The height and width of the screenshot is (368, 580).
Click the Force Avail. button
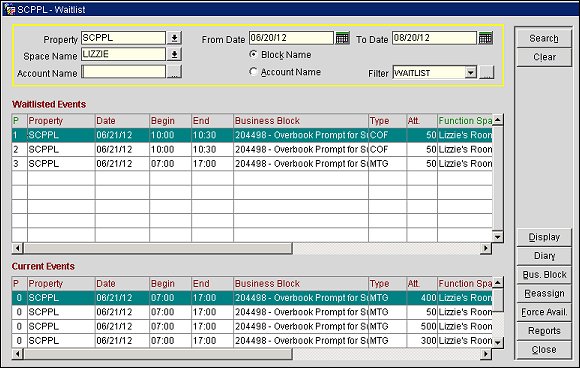point(544,313)
